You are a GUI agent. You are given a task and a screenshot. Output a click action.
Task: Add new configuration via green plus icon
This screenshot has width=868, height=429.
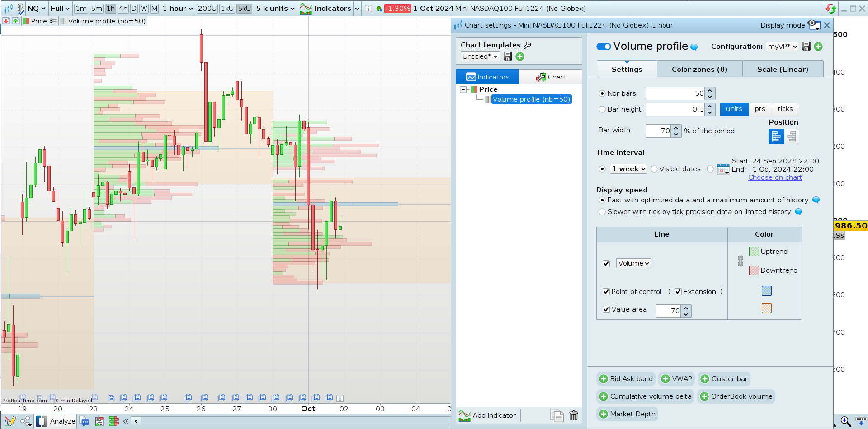click(x=818, y=47)
